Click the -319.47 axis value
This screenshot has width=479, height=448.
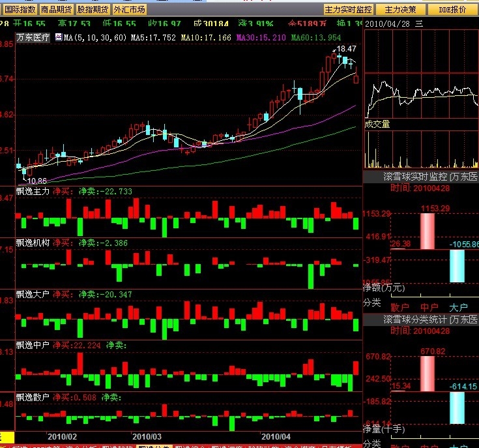[377, 260]
